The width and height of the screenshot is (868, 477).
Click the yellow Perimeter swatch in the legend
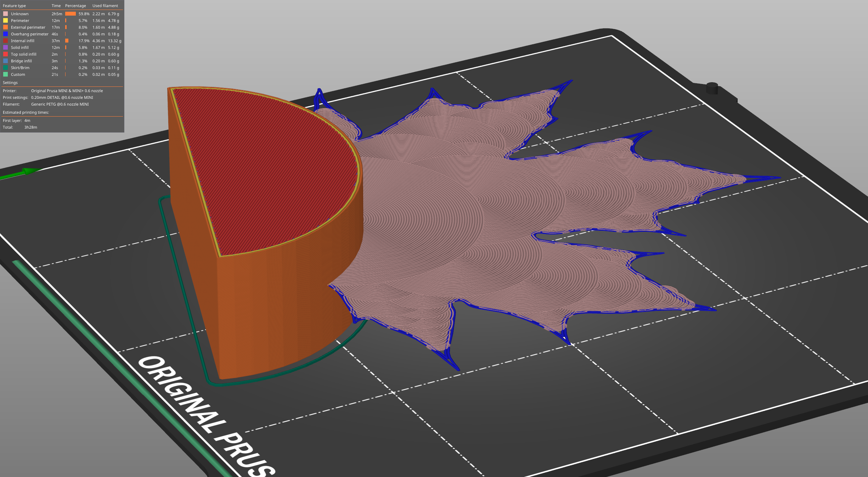click(x=5, y=20)
